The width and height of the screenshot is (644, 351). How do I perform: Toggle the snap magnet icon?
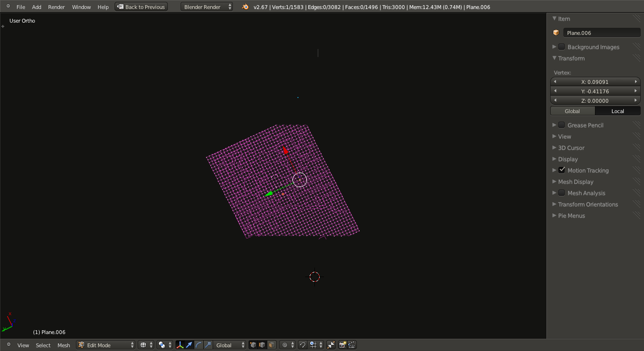[x=303, y=345]
